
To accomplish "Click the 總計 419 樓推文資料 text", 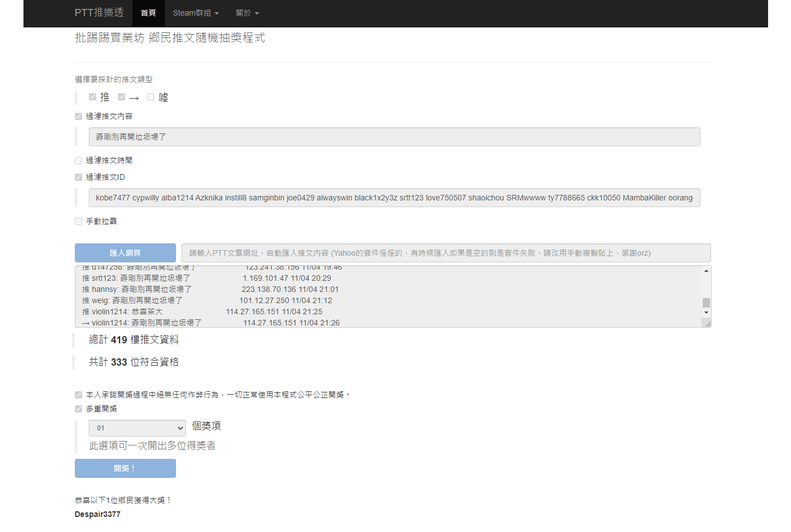I will 134,339.
